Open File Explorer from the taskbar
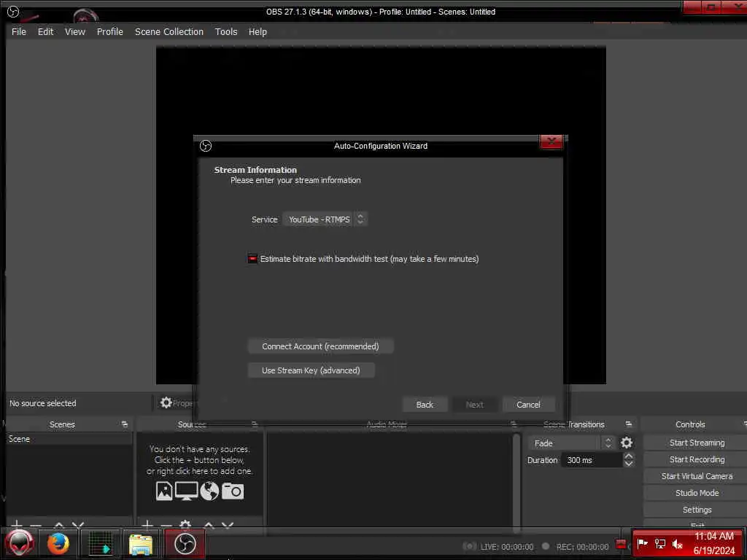Screen dimensions: 747x560 (141, 544)
